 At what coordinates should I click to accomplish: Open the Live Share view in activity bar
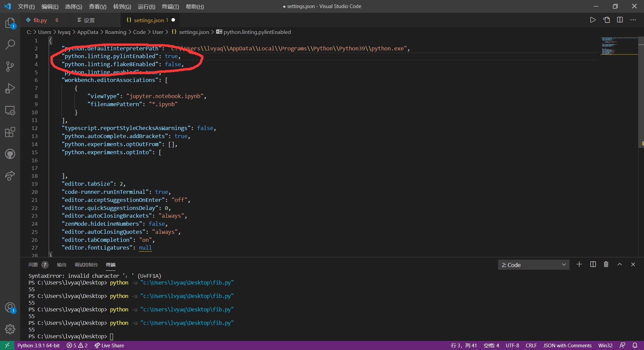pyautogui.click(x=10, y=176)
